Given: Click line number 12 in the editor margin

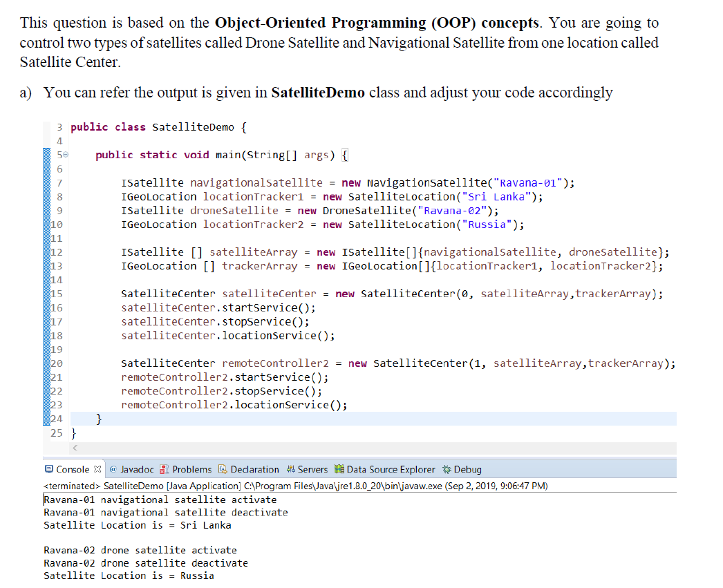Looking at the screenshot, I should click(58, 252).
